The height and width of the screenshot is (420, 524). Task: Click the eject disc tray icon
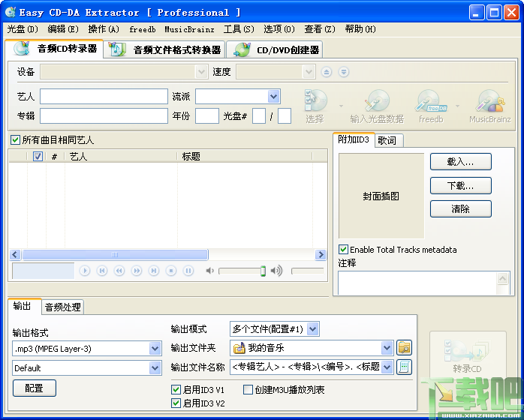tap(326, 72)
